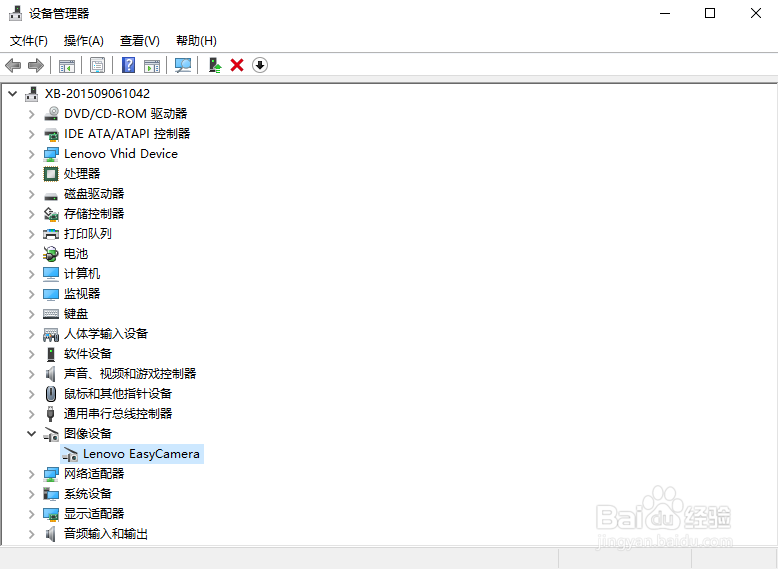Screen dimensions: 778x569
Task: Click the 通用串行总线控制器 USB icon
Action: (x=51, y=414)
